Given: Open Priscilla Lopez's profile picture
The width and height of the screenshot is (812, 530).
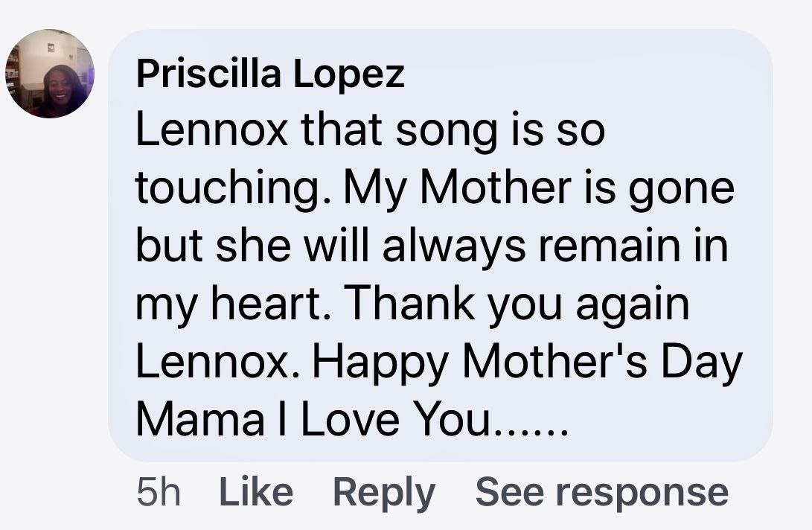Looking at the screenshot, I should [51, 74].
